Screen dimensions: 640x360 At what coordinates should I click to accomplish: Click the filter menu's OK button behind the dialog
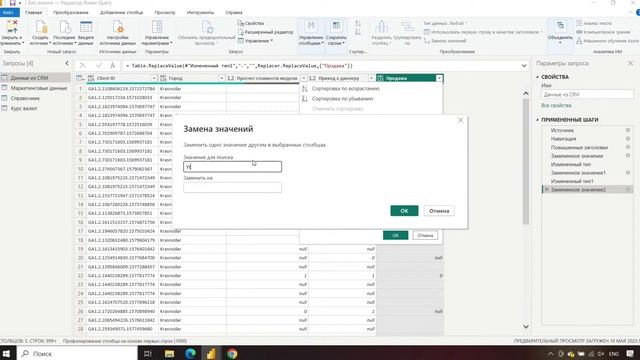coord(395,236)
